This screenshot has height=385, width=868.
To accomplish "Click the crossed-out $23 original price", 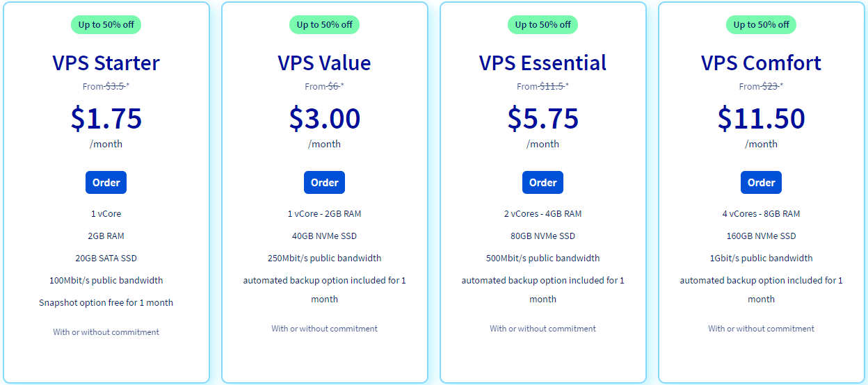I will point(770,86).
